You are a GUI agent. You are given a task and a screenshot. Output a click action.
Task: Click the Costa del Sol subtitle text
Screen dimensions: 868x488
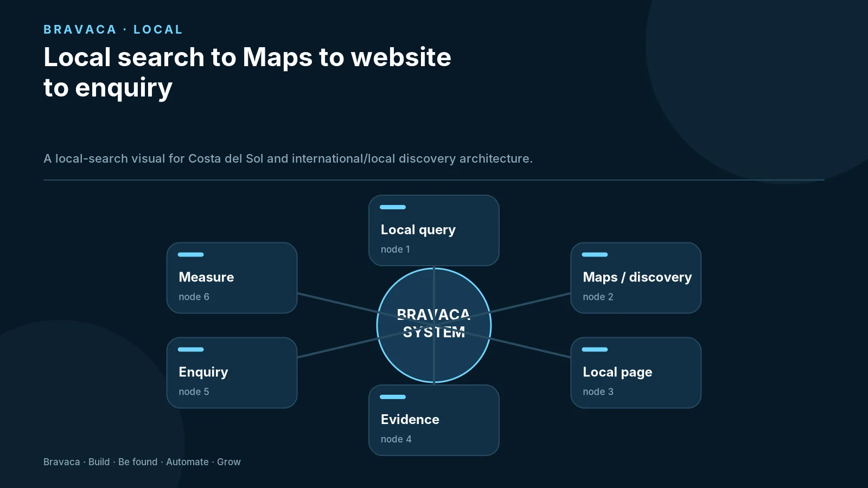pyautogui.click(x=288, y=158)
